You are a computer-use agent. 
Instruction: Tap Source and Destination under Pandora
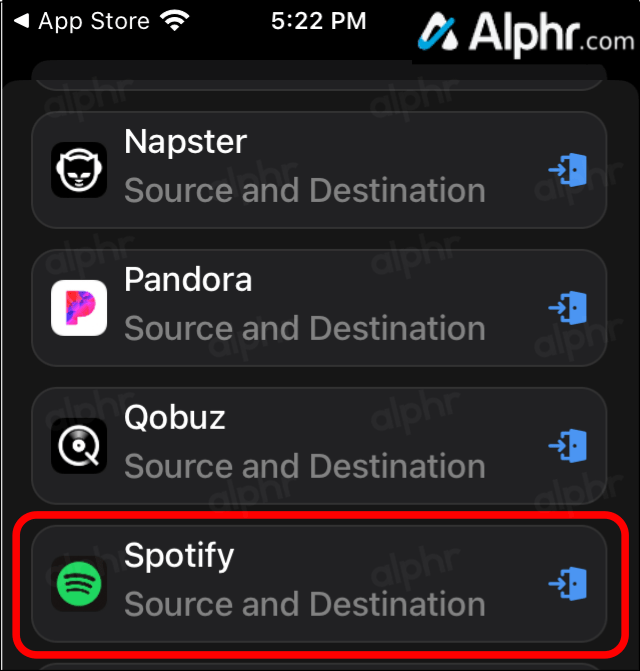click(304, 328)
